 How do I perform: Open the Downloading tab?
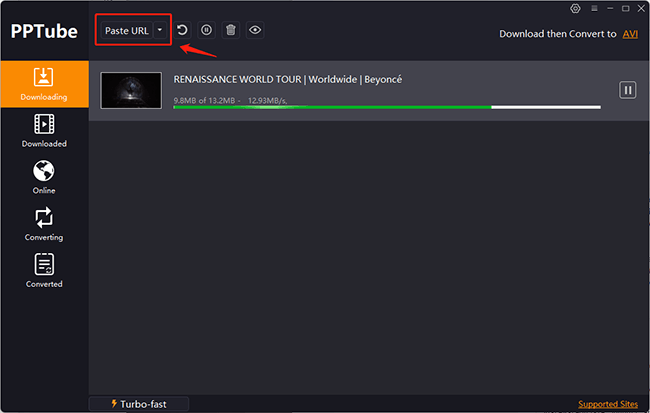[44, 84]
